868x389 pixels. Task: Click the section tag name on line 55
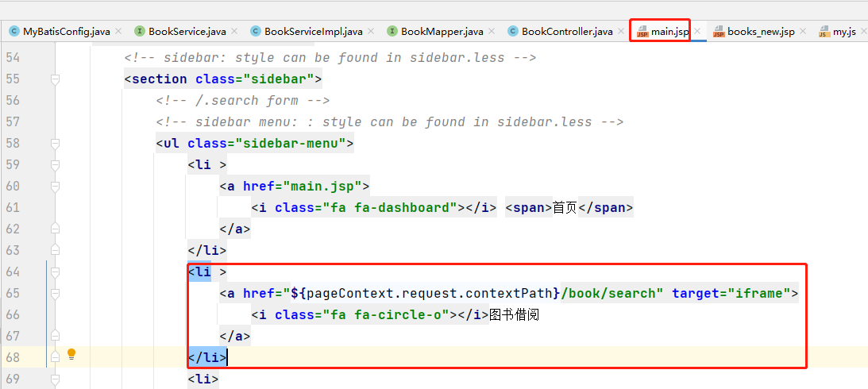[x=160, y=79]
